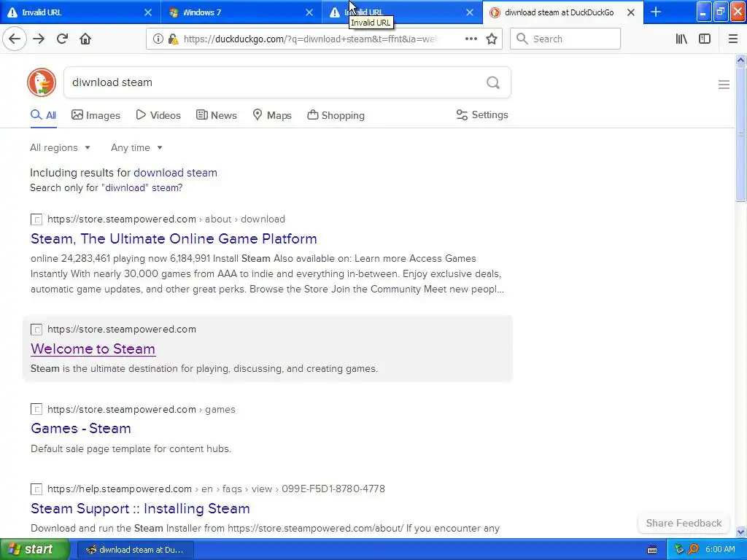Image resolution: width=747 pixels, height=560 pixels.
Task: Close the DuckDuckGo search tab
Action: (631, 12)
